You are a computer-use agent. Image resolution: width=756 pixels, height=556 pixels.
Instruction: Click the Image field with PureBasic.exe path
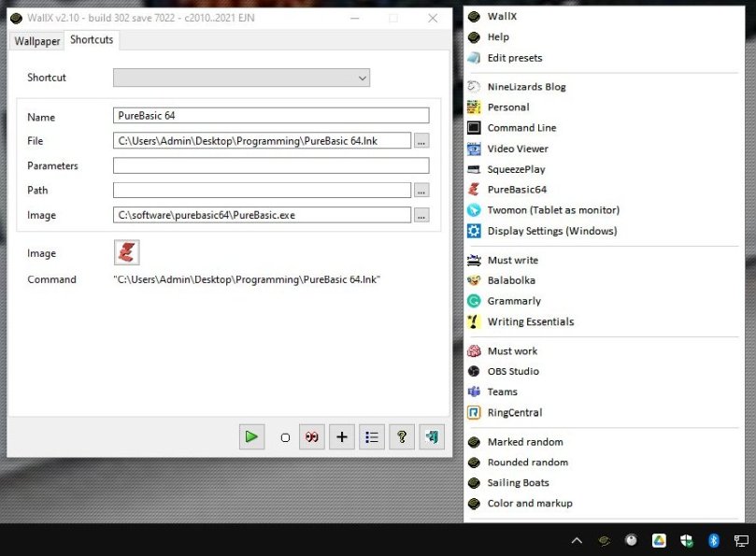coord(263,215)
